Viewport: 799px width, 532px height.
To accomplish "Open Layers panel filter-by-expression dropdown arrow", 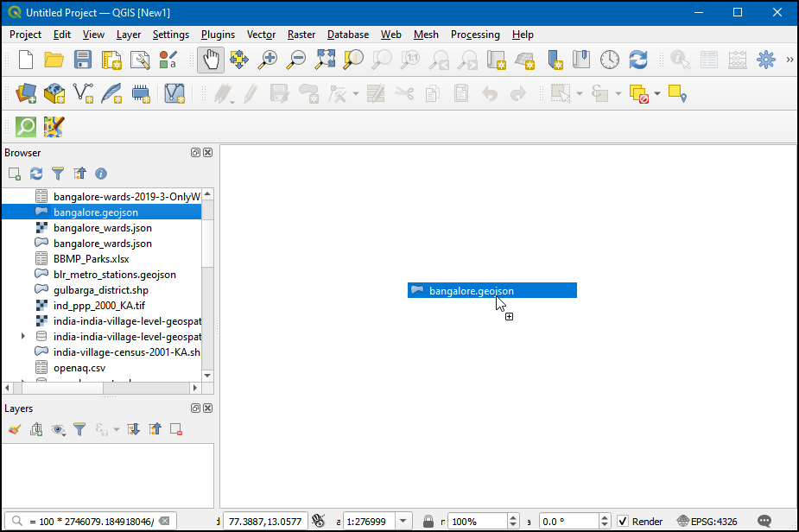I will (x=117, y=429).
